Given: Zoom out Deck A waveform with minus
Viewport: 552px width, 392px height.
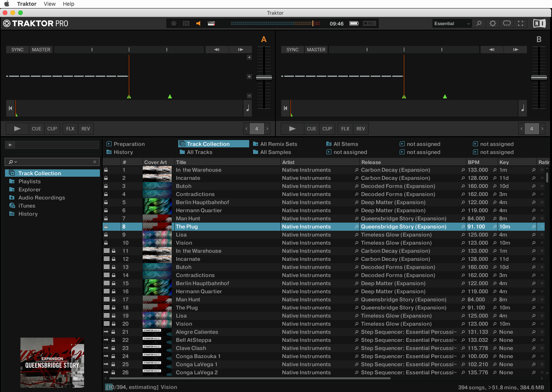Looking at the screenshot, I should pos(249,96).
